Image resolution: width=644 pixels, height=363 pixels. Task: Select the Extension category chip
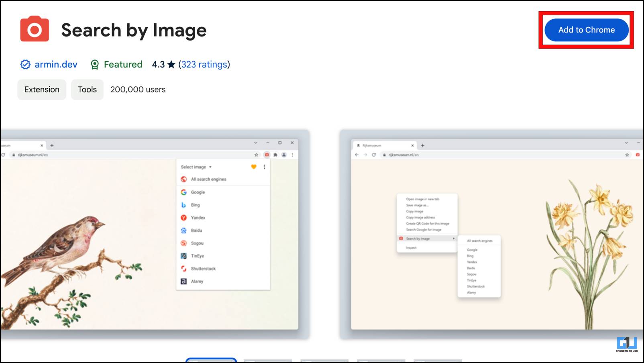[x=42, y=90]
